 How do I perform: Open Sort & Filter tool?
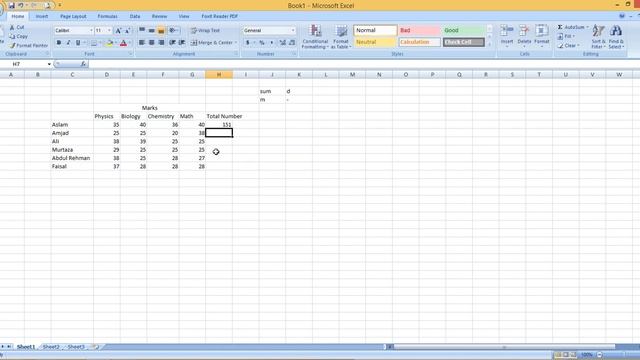(x=598, y=36)
